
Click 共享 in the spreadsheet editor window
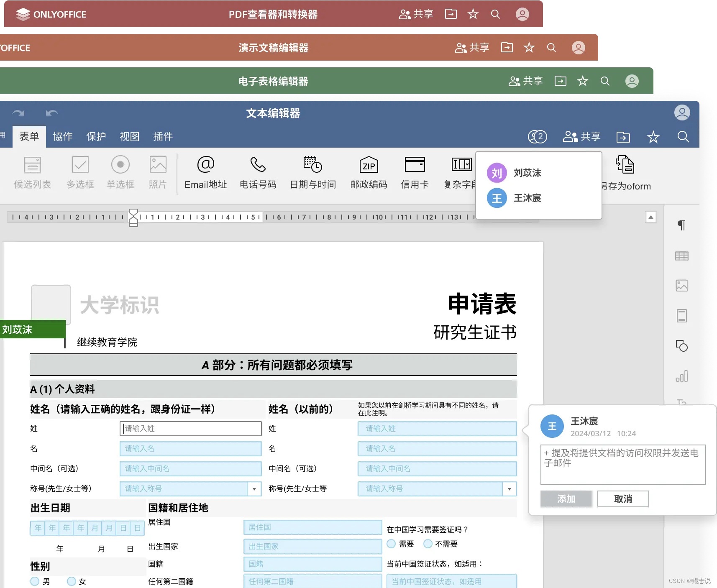(x=525, y=81)
